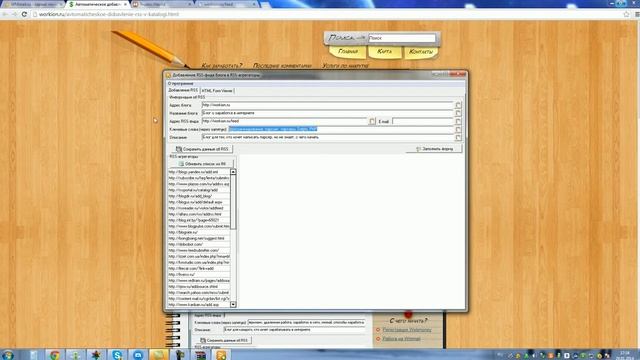Select the subscribe.ru entry in the aggregator list
Viewport: 640px width, 360px height.
(x=199, y=178)
